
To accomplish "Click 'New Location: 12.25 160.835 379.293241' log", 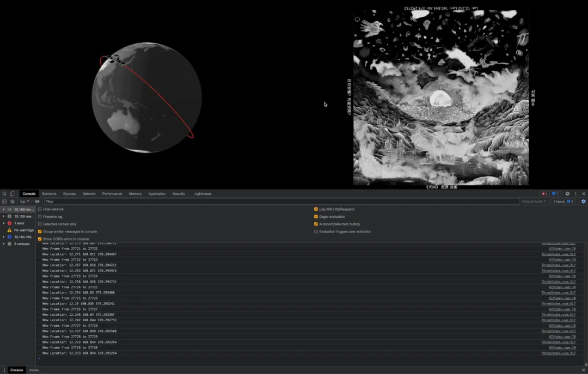I will [78, 303].
